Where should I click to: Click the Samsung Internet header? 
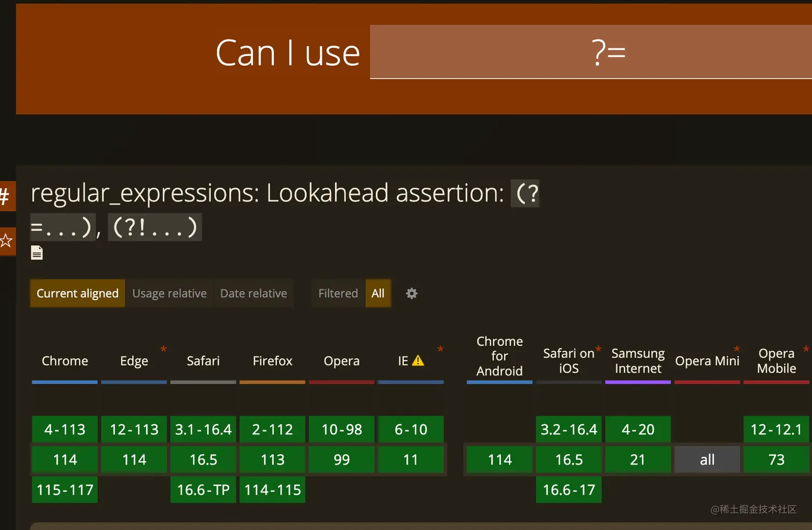coord(638,361)
